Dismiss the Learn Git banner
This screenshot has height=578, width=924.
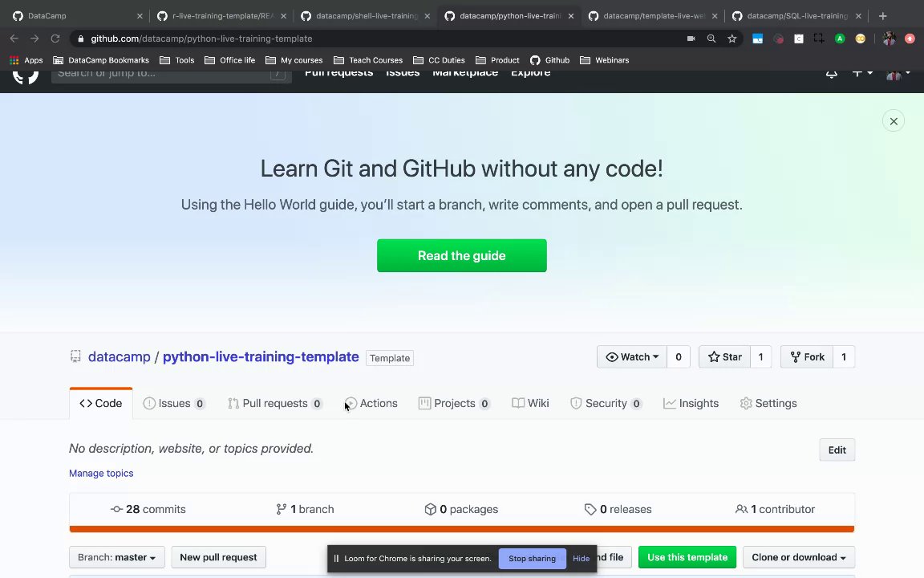tap(894, 121)
